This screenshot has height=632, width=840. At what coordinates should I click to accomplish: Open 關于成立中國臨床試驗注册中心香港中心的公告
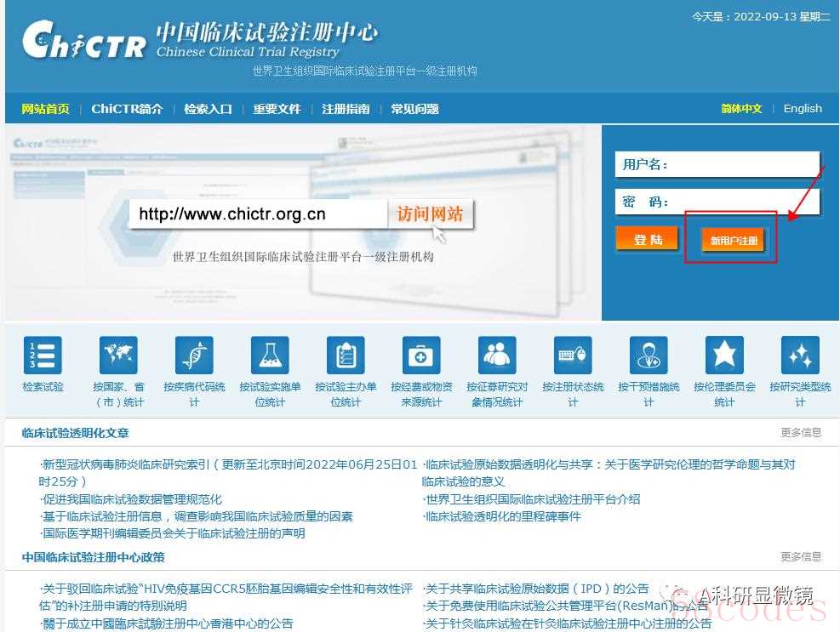(x=167, y=623)
